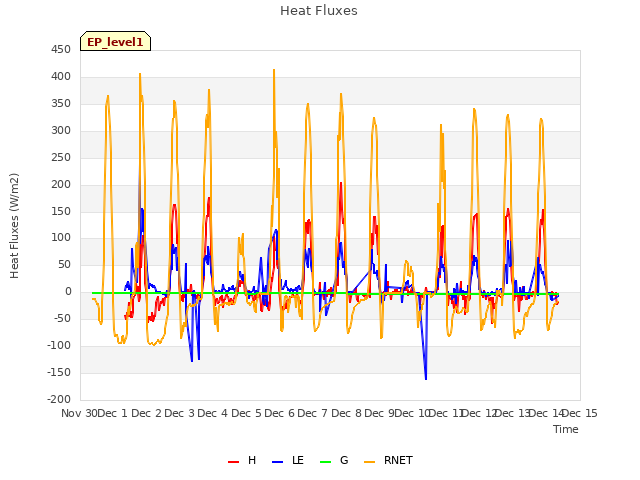Toggle the H series legend entry

click(242, 460)
